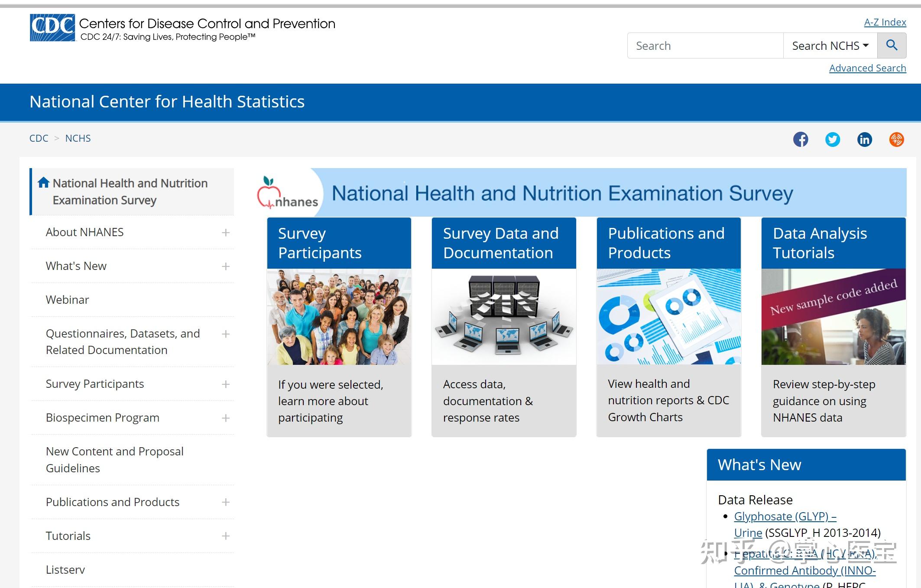This screenshot has height=588, width=921.
Task: Open Webinar in sidebar menu
Action: click(x=67, y=300)
